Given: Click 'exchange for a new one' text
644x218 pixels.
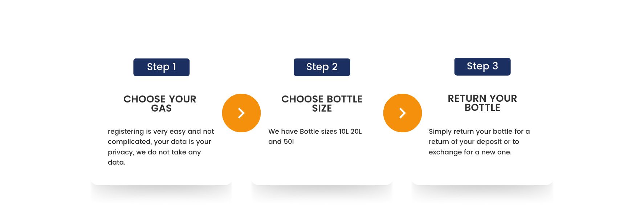Looking at the screenshot, I should point(470,152).
